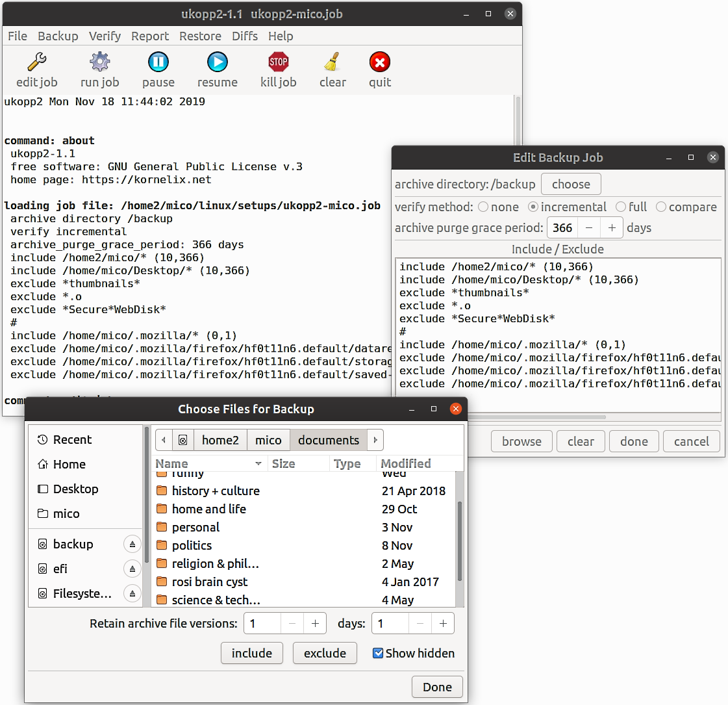Open the Verify menu
The width and height of the screenshot is (728, 705).
[x=105, y=36]
